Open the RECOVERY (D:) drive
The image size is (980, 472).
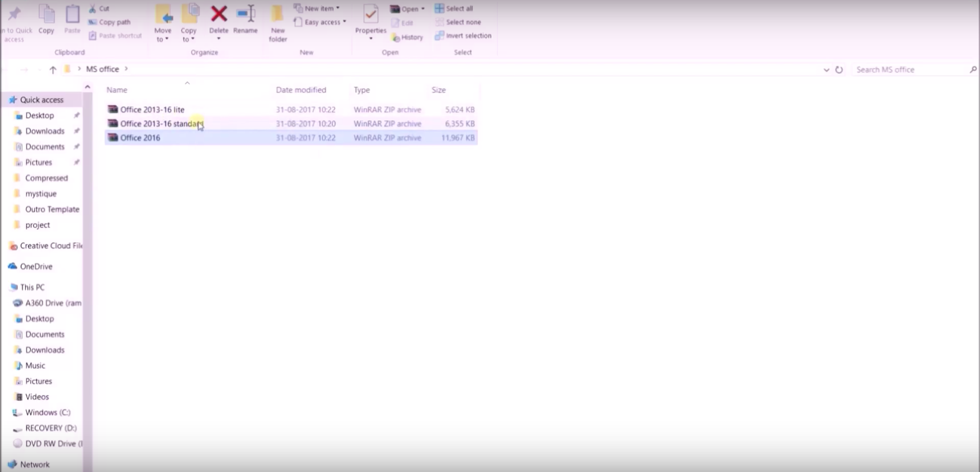tap(51, 428)
